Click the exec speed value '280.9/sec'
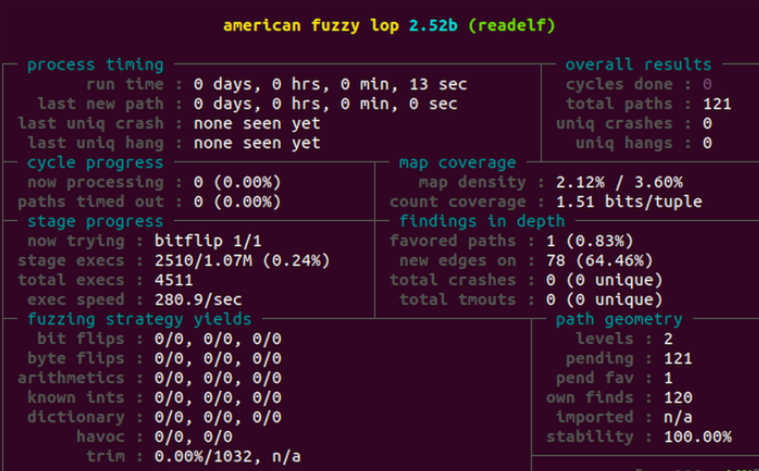759x471 pixels. (x=198, y=300)
